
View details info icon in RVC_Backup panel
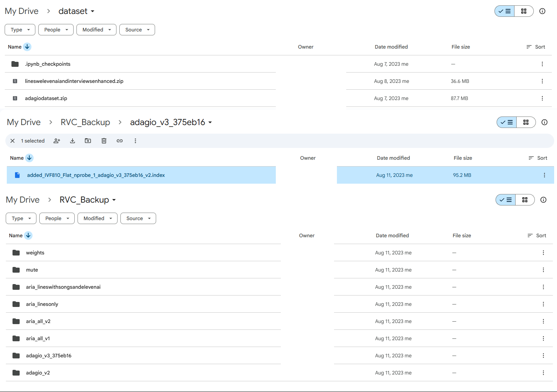coord(543,200)
